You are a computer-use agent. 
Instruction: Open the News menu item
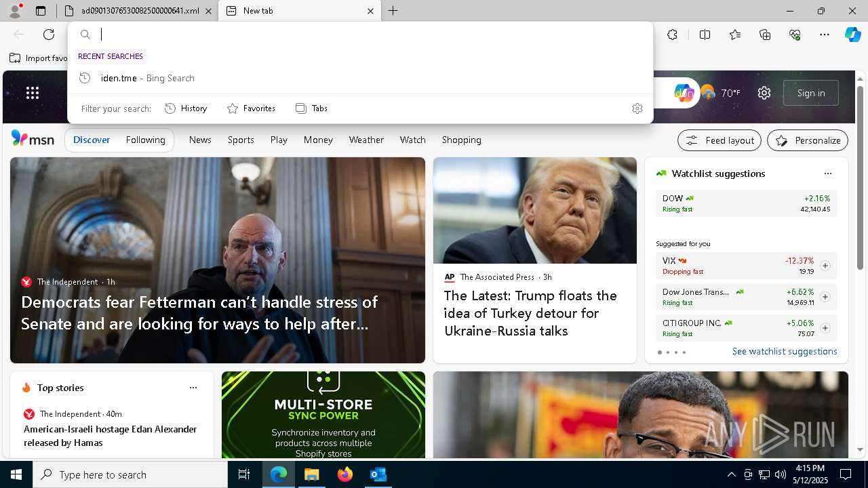coord(200,140)
